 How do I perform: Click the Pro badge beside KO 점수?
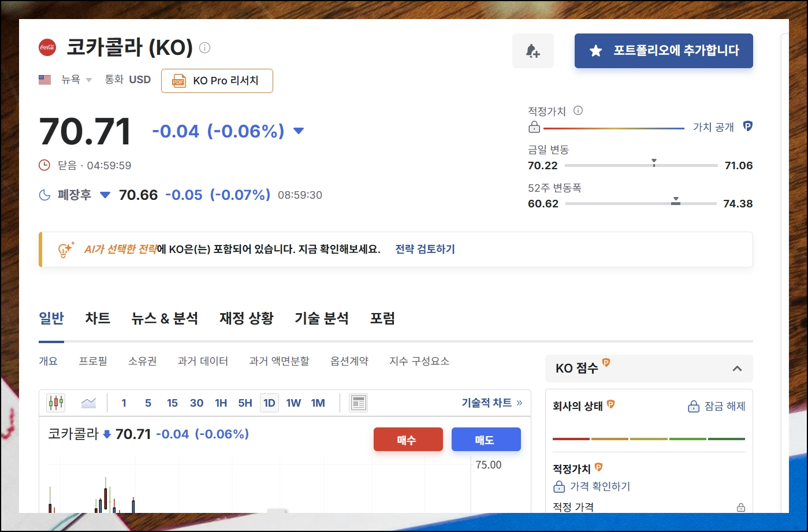point(606,363)
